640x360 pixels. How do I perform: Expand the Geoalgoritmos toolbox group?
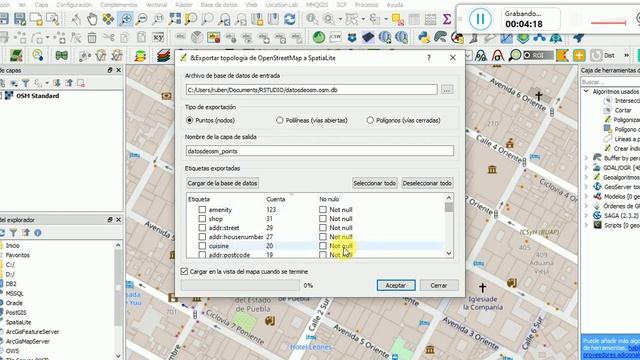click(586, 177)
